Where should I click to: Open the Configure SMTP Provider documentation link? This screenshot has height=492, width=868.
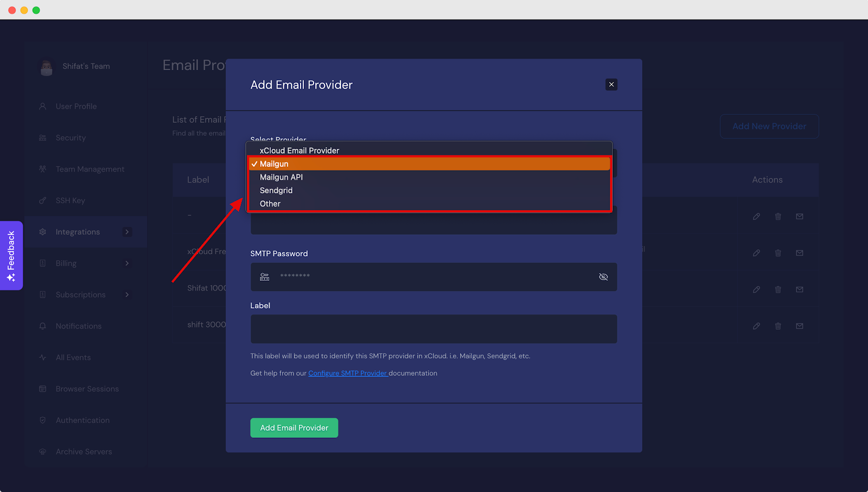348,373
